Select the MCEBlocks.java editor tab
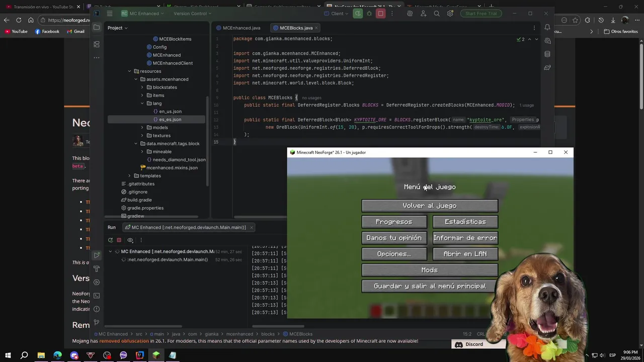Viewport: 644px width, 362px height. [296, 28]
